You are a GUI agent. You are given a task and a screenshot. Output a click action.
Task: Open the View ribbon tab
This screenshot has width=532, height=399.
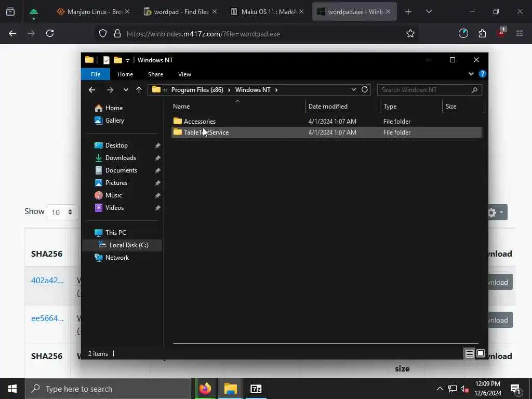click(x=184, y=74)
